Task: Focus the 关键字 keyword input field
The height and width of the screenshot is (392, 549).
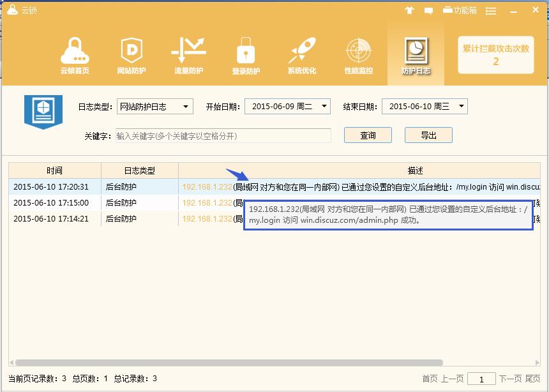Action: point(223,136)
